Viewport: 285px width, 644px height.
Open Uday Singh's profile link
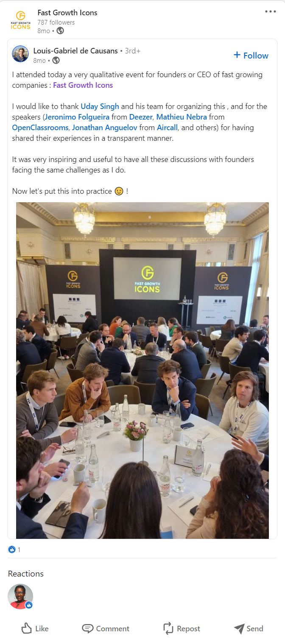100,106
